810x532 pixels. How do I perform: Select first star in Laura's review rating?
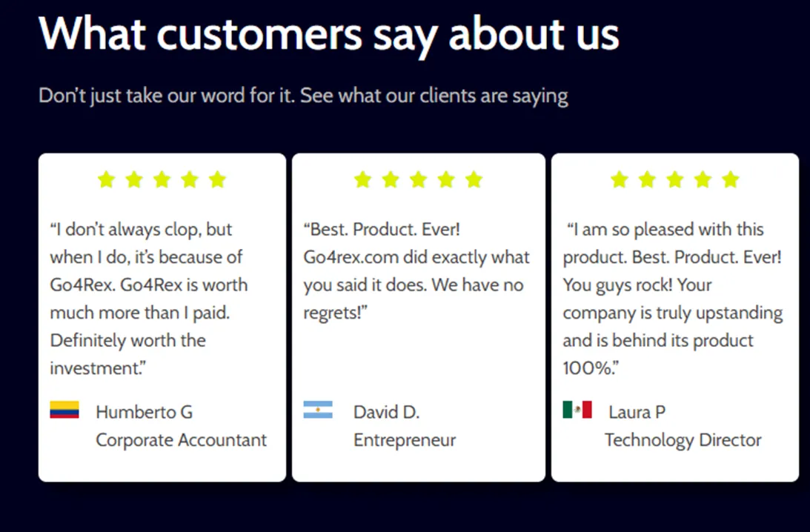tap(620, 180)
